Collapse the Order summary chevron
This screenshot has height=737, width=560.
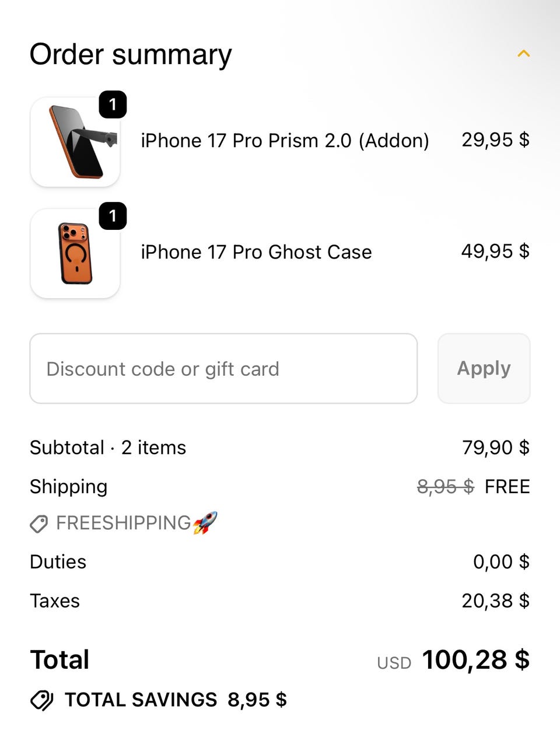(x=523, y=54)
